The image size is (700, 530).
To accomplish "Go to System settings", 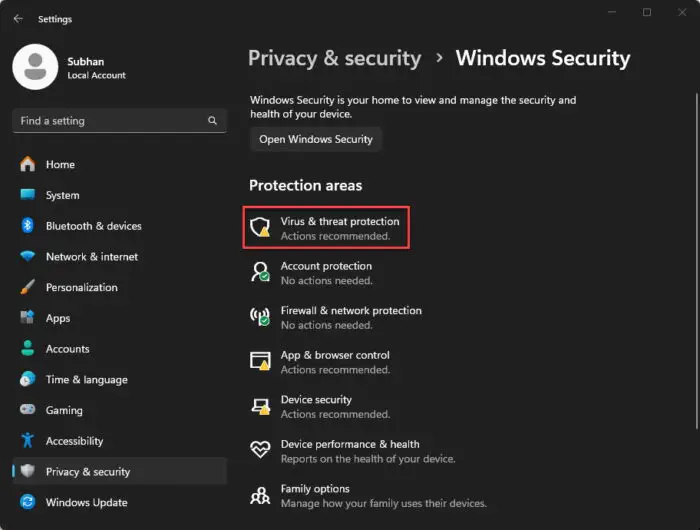I will click(120, 195).
